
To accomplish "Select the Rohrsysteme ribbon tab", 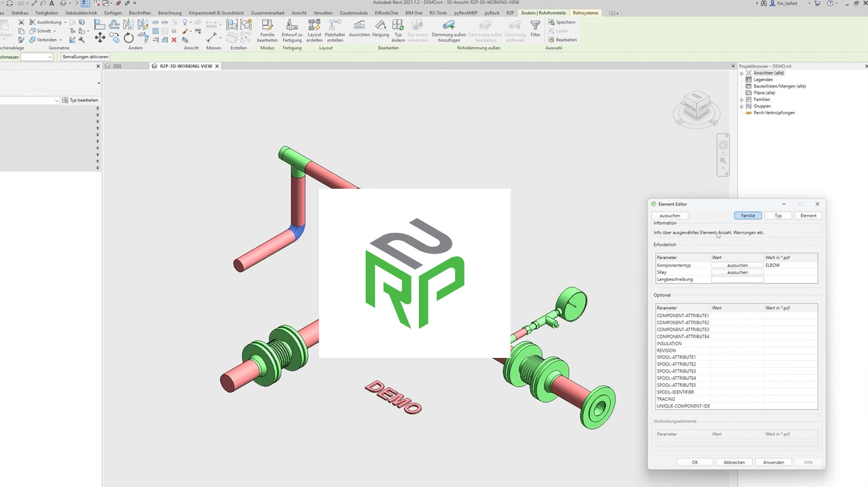I will (585, 13).
